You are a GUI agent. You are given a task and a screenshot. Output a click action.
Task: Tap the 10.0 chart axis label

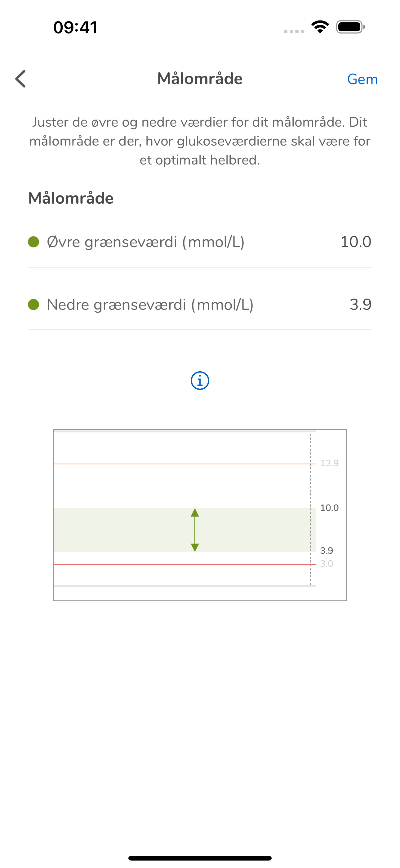click(329, 508)
